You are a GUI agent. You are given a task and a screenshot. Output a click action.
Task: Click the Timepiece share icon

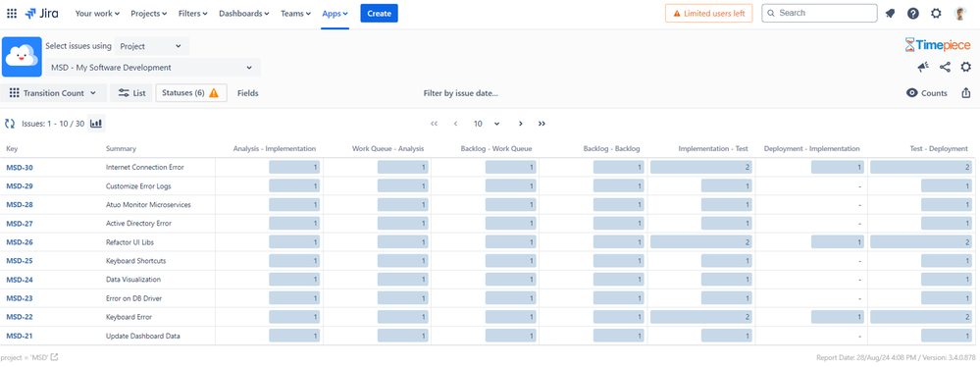(945, 67)
